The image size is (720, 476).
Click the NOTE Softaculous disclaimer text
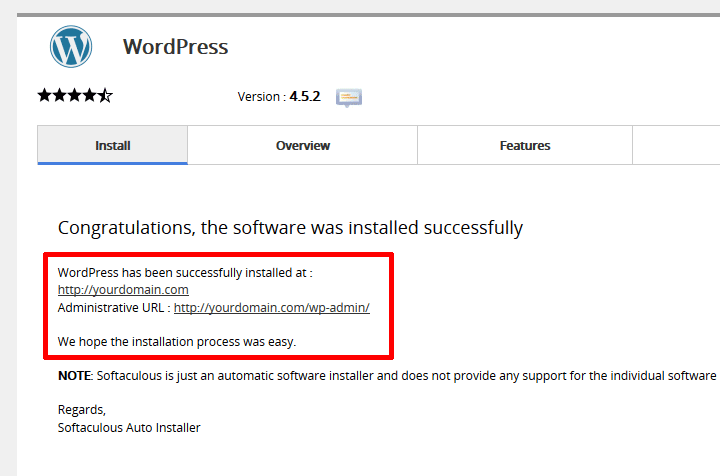coord(387,375)
